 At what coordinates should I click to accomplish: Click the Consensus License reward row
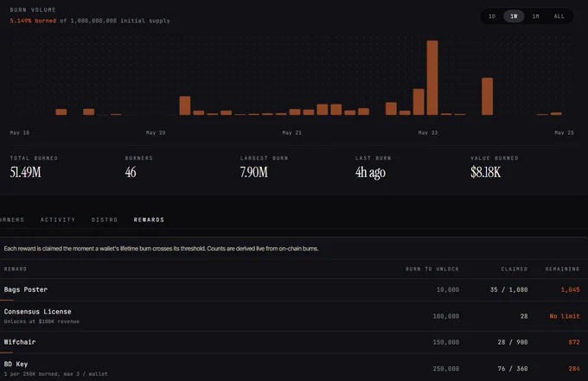[x=294, y=316]
